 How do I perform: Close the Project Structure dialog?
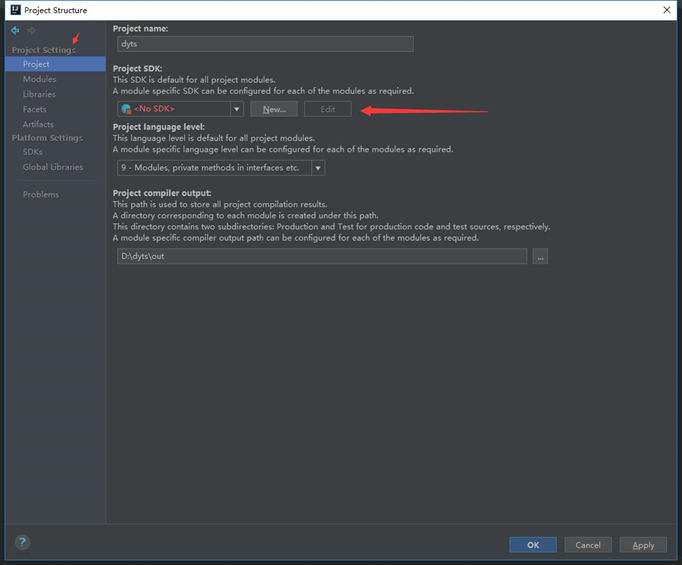666,10
